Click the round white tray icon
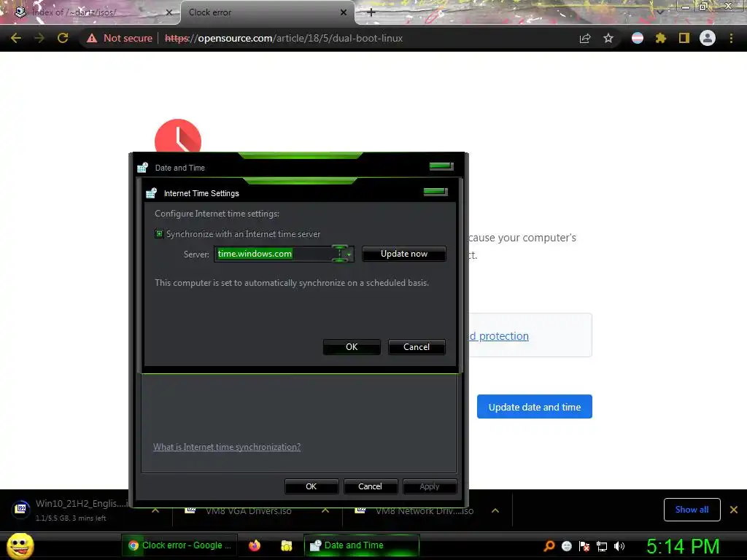The height and width of the screenshot is (560, 747). pyautogui.click(x=566, y=546)
